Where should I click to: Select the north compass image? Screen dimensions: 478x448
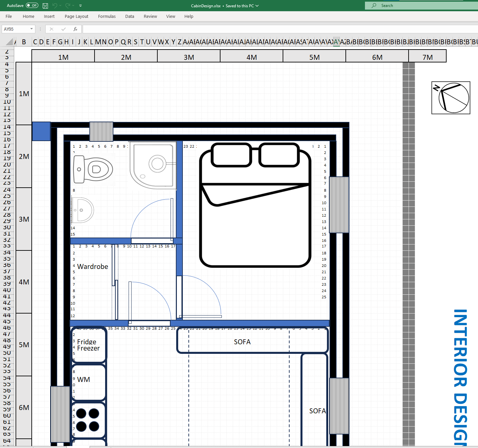pyautogui.click(x=451, y=98)
